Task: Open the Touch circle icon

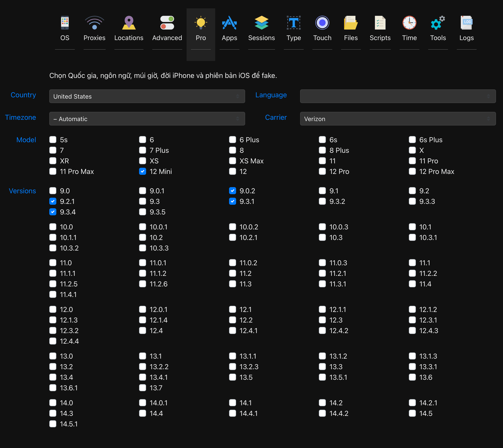Action: coord(322,23)
